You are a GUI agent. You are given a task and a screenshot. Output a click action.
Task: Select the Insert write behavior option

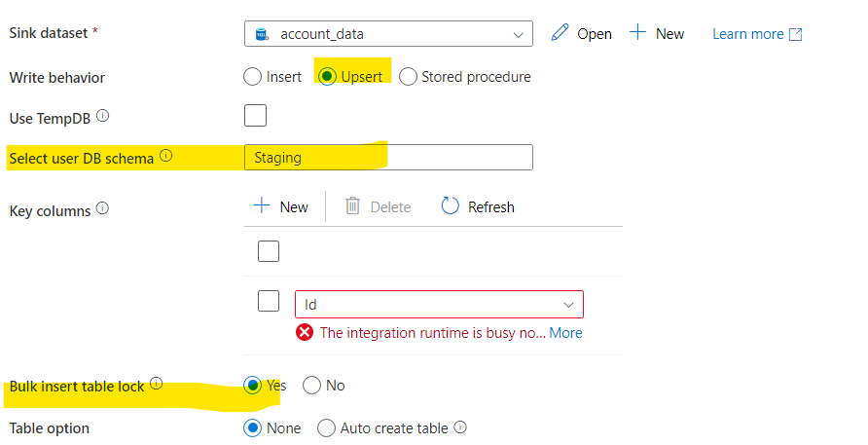(x=252, y=76)
